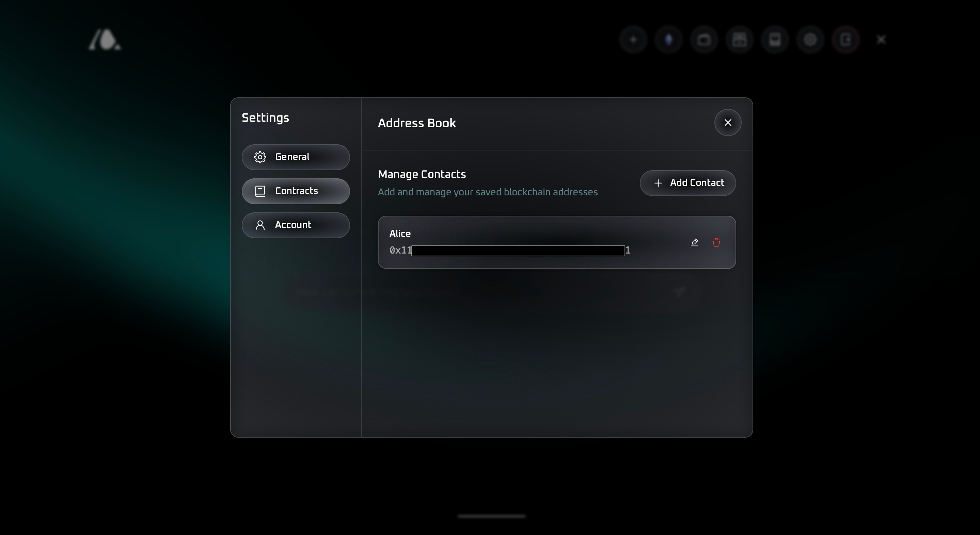
Task: Click the person icon in the Account tab
Action: coord(260,225)
